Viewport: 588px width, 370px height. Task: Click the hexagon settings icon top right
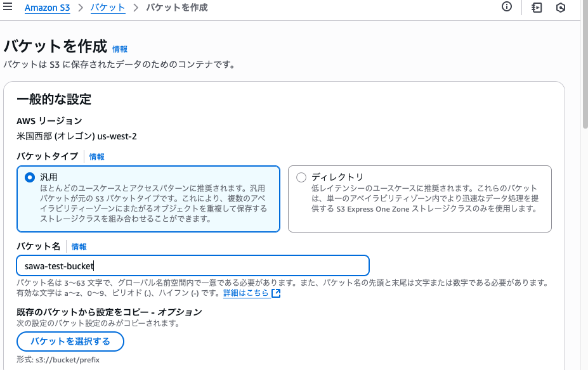[x=561, y=8]
